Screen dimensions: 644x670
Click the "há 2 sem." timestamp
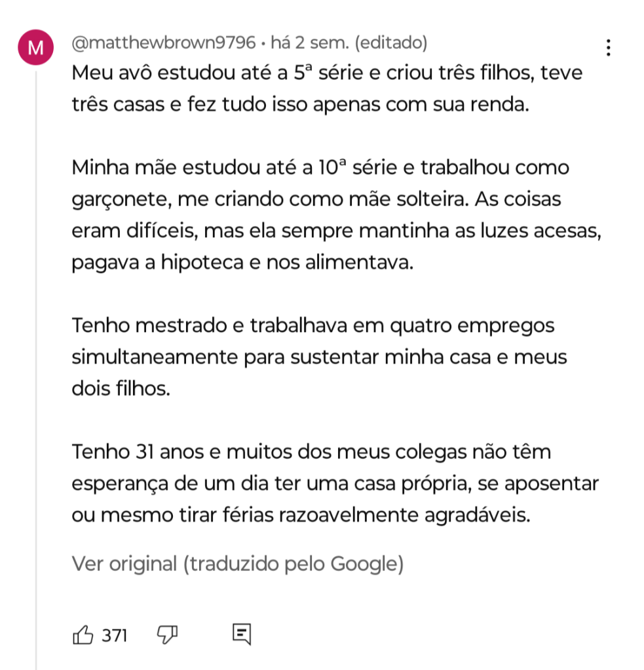click(309, 43)
